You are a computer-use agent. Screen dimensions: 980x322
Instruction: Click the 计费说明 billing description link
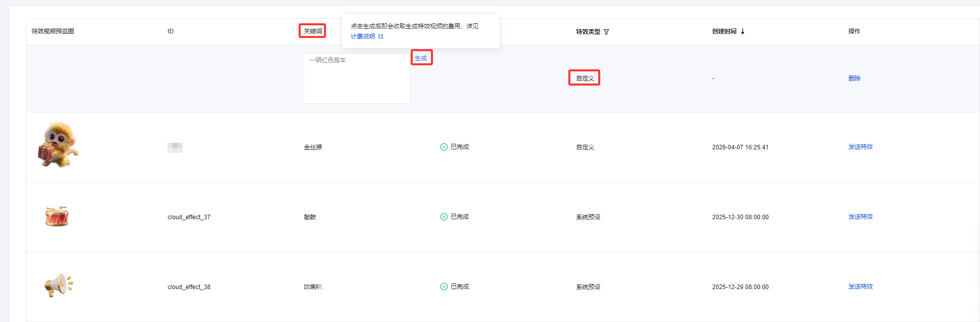pyautogui.click(x=363, y=36)
